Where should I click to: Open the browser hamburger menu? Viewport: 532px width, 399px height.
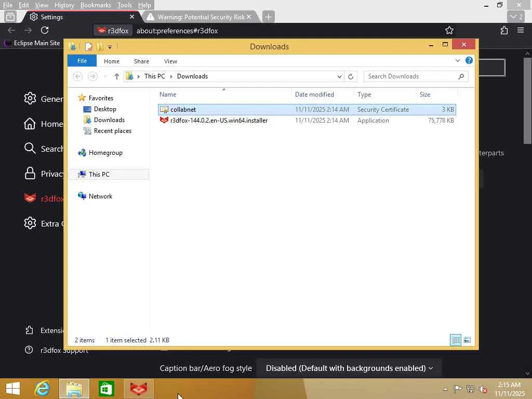pyautogui.click(x=521, y=30)
